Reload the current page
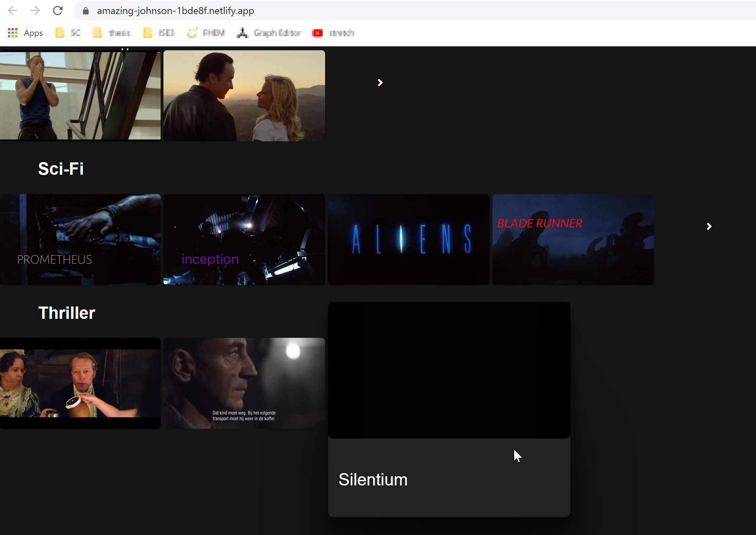 coord(58,11)
